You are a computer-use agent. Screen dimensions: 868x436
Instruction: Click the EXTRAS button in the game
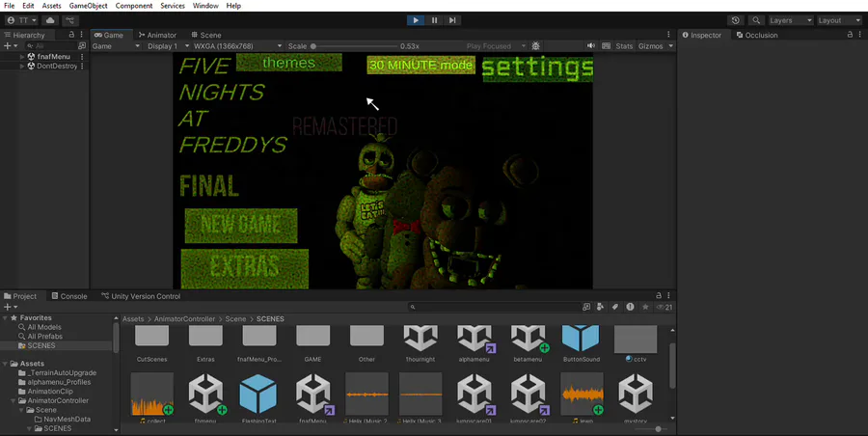[245, 267]
